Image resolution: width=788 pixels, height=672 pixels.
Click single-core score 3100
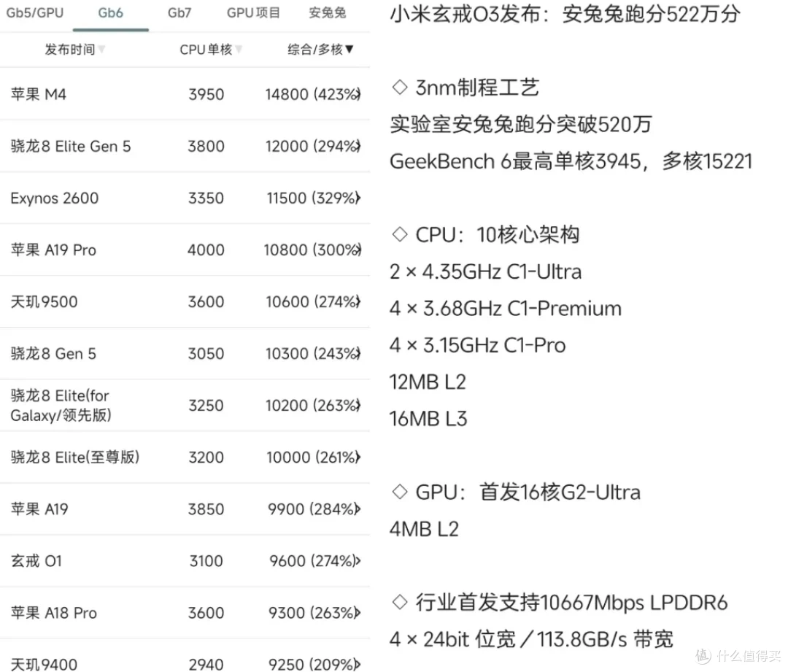(206, 561)
